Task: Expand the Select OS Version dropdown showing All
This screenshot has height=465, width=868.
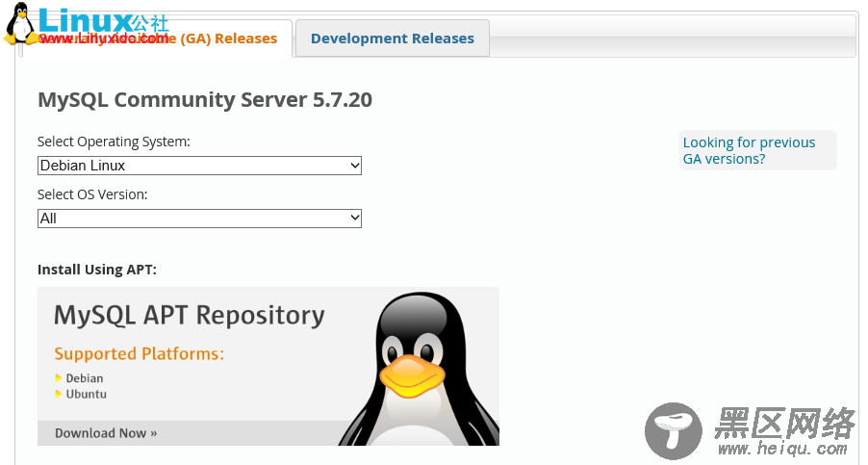Action: [199, 219]
